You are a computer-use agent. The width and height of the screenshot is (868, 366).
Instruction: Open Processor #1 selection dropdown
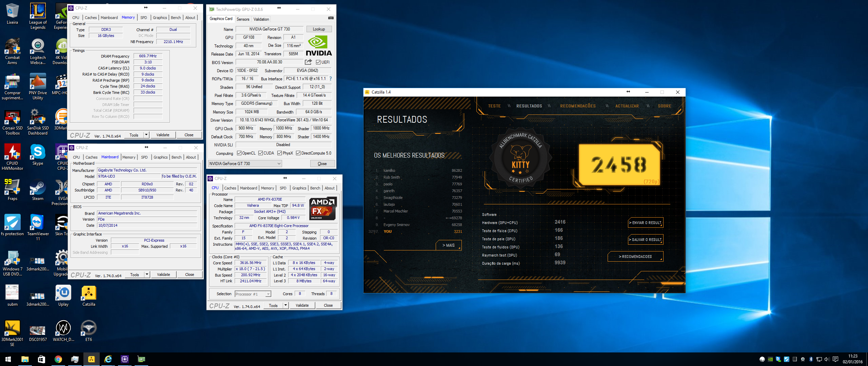253,294
